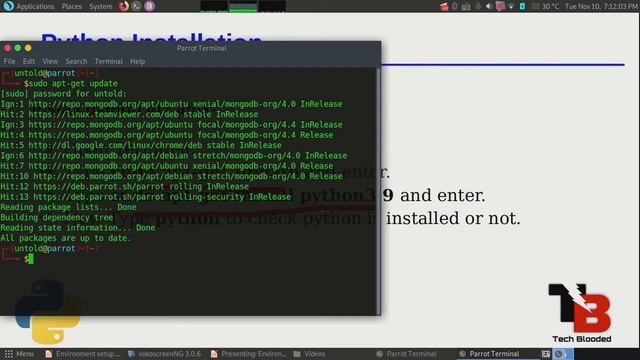
Task: Open the clock showing Tue Nov 10
Action: click(601, 7)
